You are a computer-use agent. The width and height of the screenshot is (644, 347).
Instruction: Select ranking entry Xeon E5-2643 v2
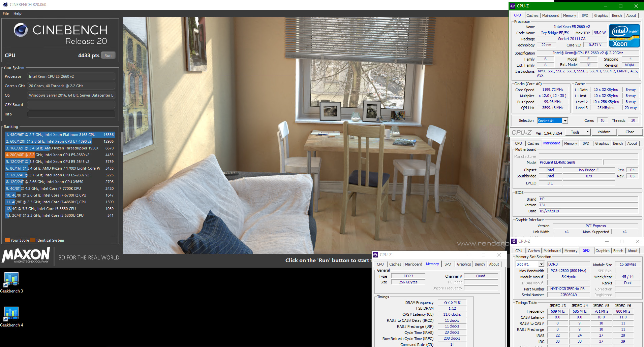click(x=60, y=162)
